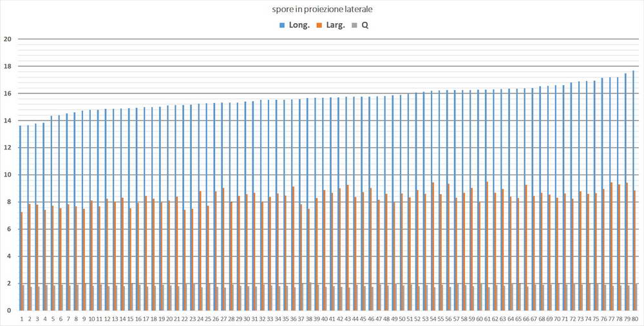Click x-axis category label 64
The height and width of the screenshot is (326, 644).
click(x=511, y=319)
